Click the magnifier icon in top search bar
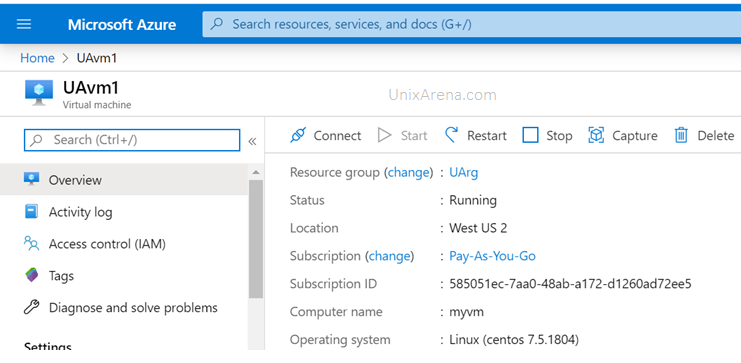741x363 pixels. [x=217, y=24]
